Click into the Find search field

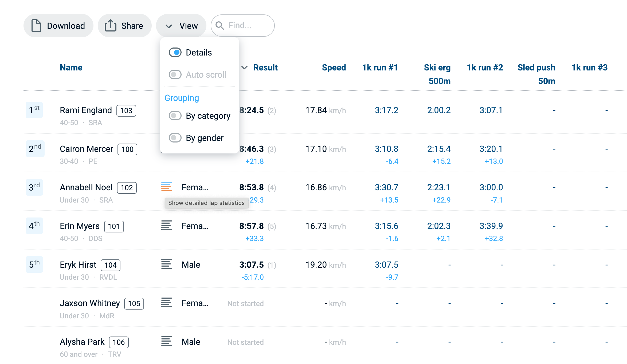[x=248, y=26]
